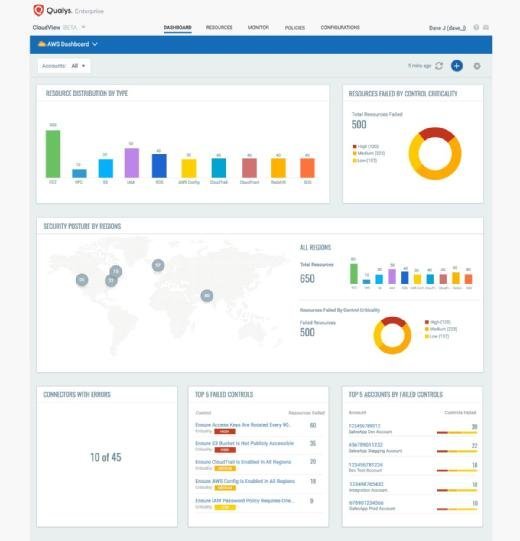Image resolution: width=520 pixels, height=541 pixels.
Task: Click the blue add widget plus button
Action: pos(457,66)
